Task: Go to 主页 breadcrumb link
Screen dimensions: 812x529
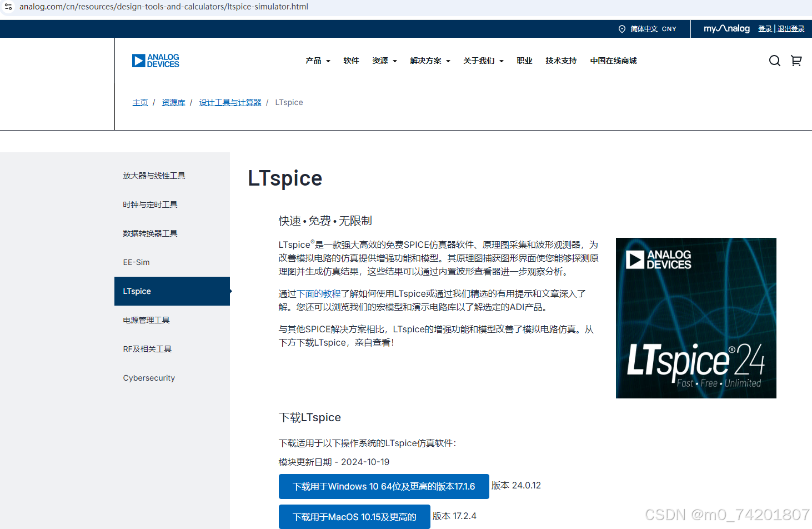Action: [140, 102]
